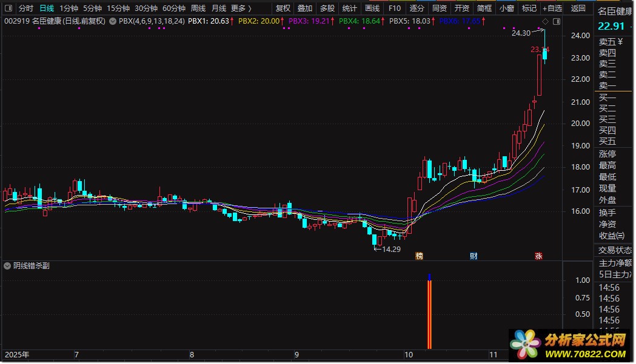Click the 简框 simple frame button
This screenshot has width=636, height=364.
pos(484,8)
